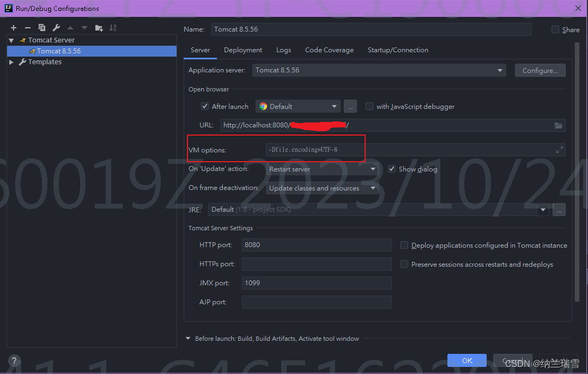The height and width of the screenshot is (374, 588).
Task: Create a new folder for configurations
Action: [x=99, y=27]
